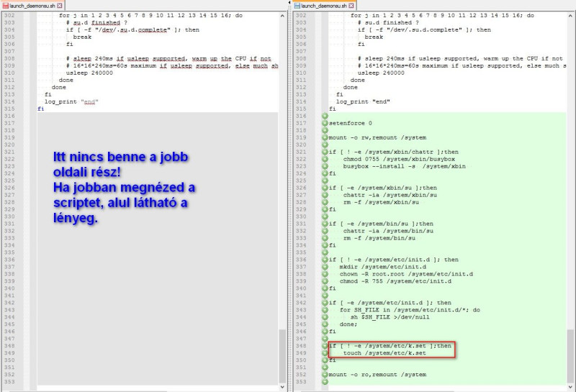The width and height of the screenshot is (576, 392).
Task: Click line number 353 in the right pane margin
Action: click(x=301, y=382)
